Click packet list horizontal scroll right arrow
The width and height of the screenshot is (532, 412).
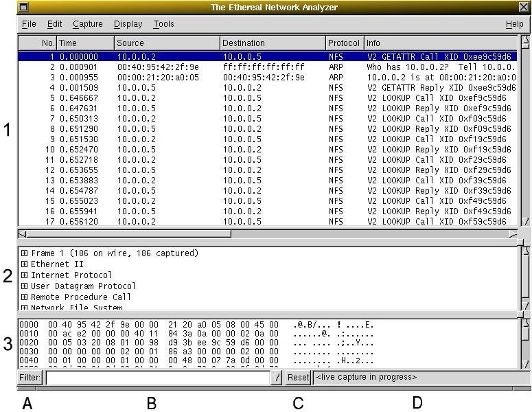click(x=513, y=234)
